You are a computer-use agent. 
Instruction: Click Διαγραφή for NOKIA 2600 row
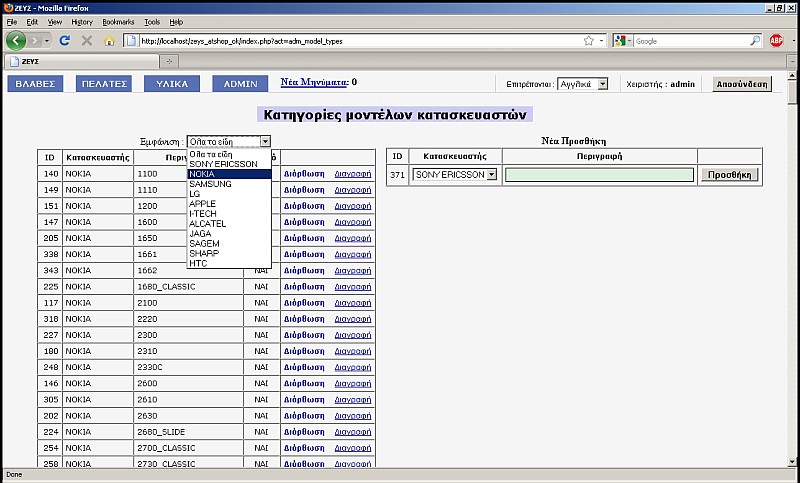(x=353, y=384)
